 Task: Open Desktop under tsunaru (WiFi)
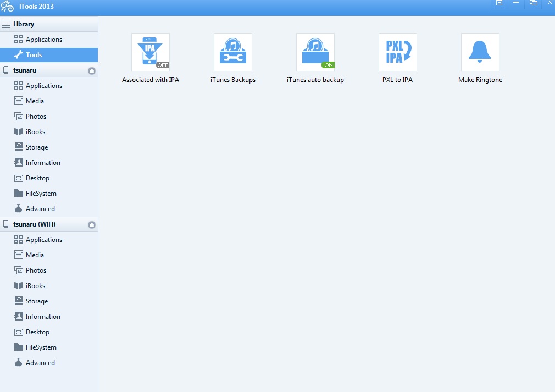[49, 332]
